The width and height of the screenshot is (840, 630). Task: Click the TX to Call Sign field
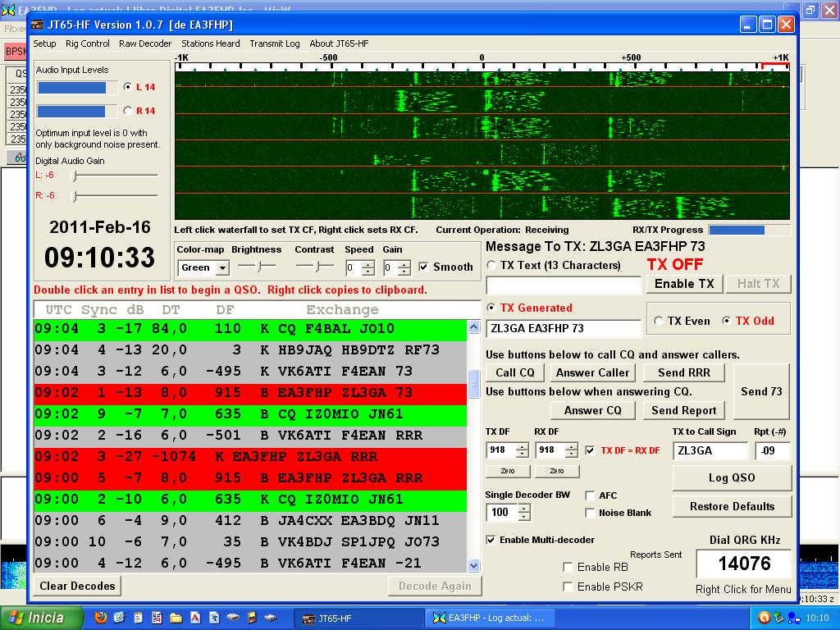(710, 450)
